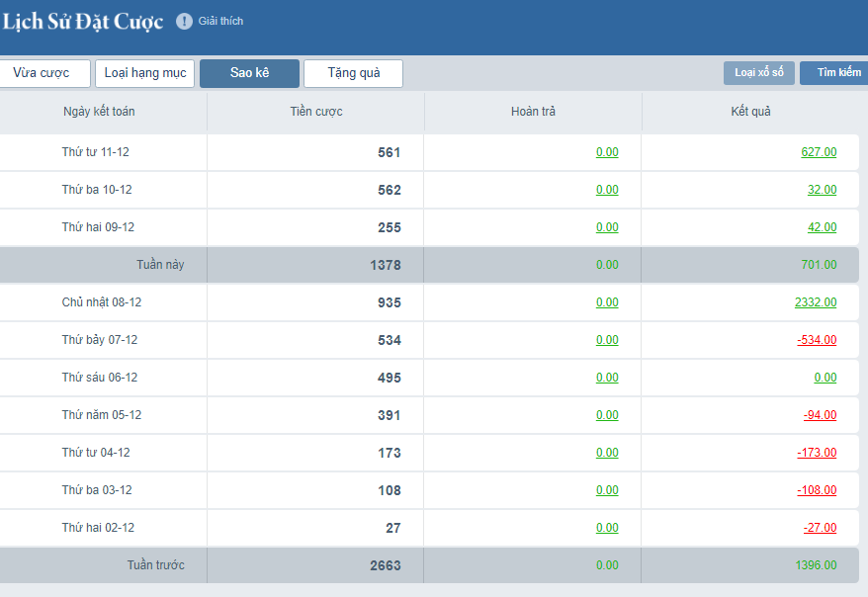Click the Hoàn trả 0.00 for Thứ tư 11-12
The height and width of the screenshot is (597, 868).
607,152
